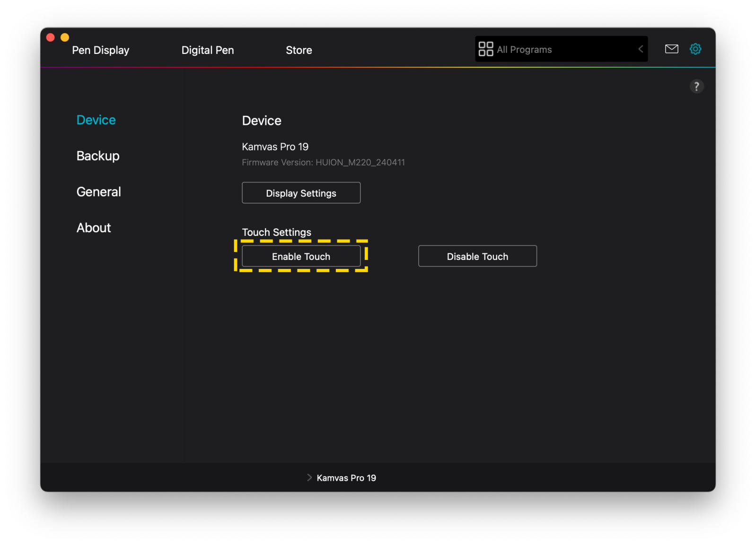This screenshot has height=545, width=756.
Task: Open the Store tab
Action: [x=299, y=50]
